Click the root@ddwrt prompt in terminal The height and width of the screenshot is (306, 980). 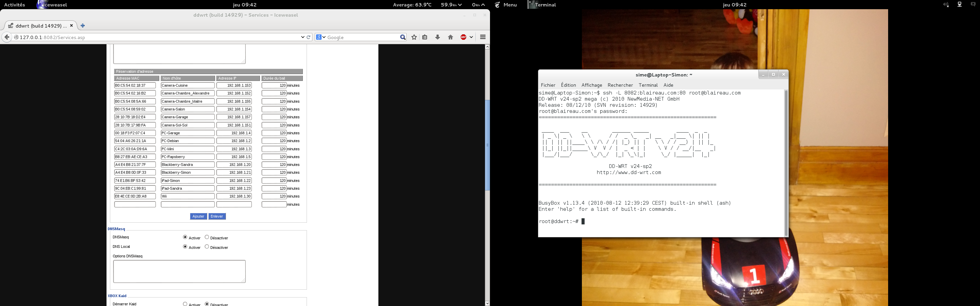click(x=558, y=221)
